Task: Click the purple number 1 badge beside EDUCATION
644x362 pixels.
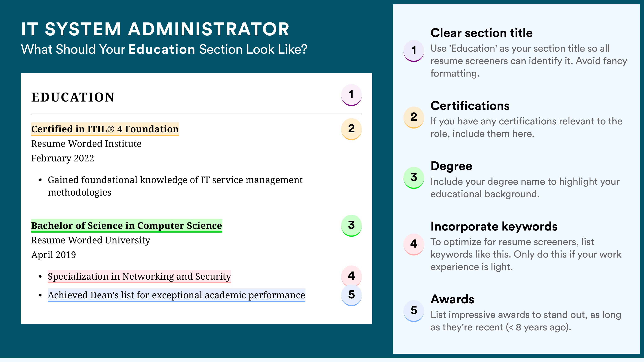Action: [x=351, y=95]
